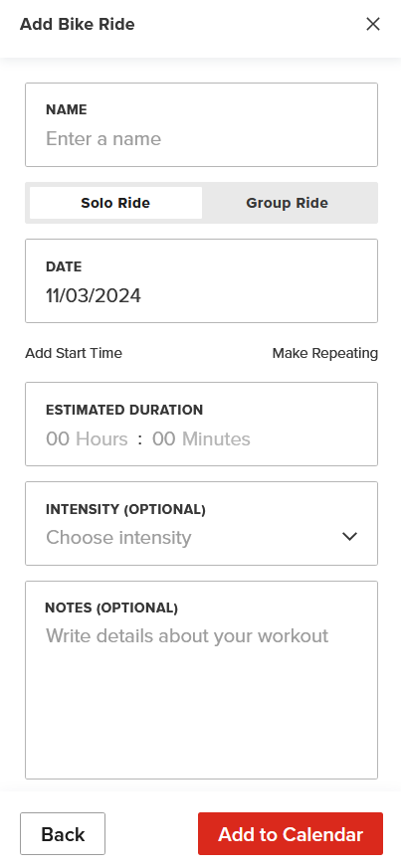Focus the Minutes duration field

201,439
